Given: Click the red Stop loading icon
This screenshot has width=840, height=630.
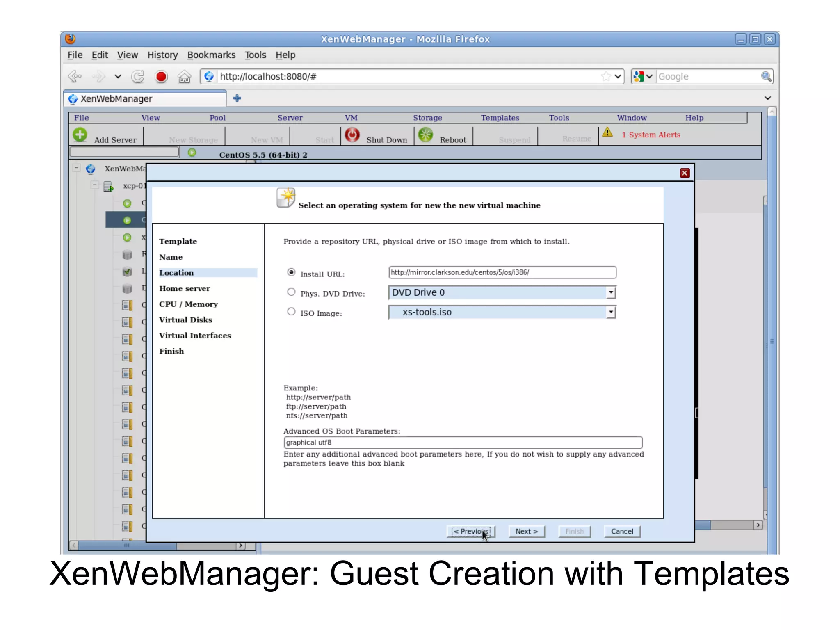Looking at the screenshot, I should click(x=161, y=76).
